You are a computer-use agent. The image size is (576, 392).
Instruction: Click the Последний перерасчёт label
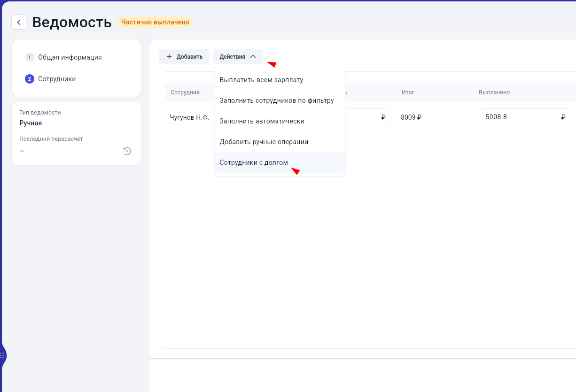51,139
